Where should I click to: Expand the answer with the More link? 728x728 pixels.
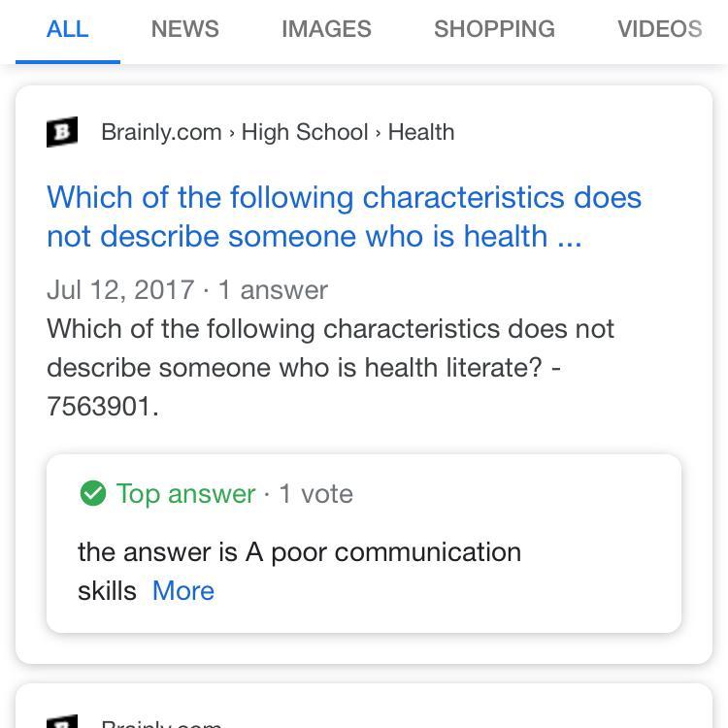183,591
